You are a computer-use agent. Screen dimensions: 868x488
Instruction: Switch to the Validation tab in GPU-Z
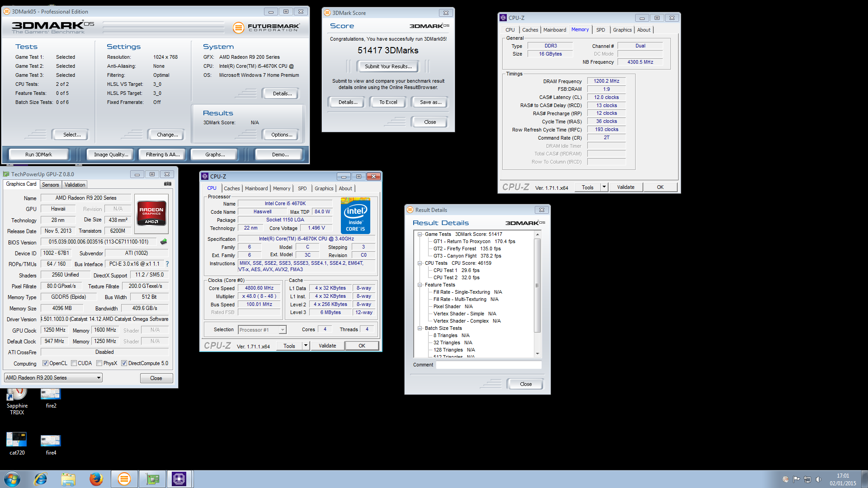pyautogui.click(x=75, y=184)
